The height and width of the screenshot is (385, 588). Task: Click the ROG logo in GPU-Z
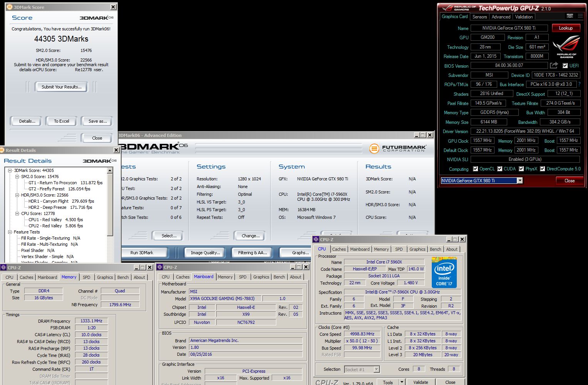(566, 46)
